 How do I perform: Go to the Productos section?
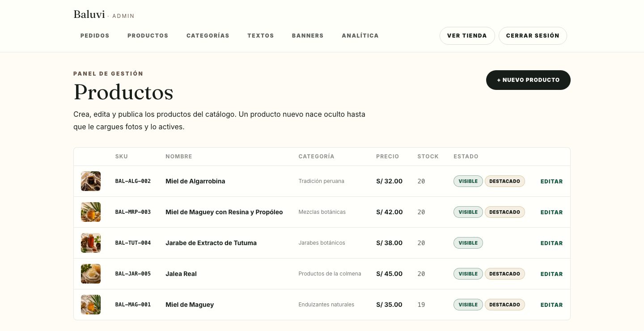pyautogui.click(x=148, y=36)
